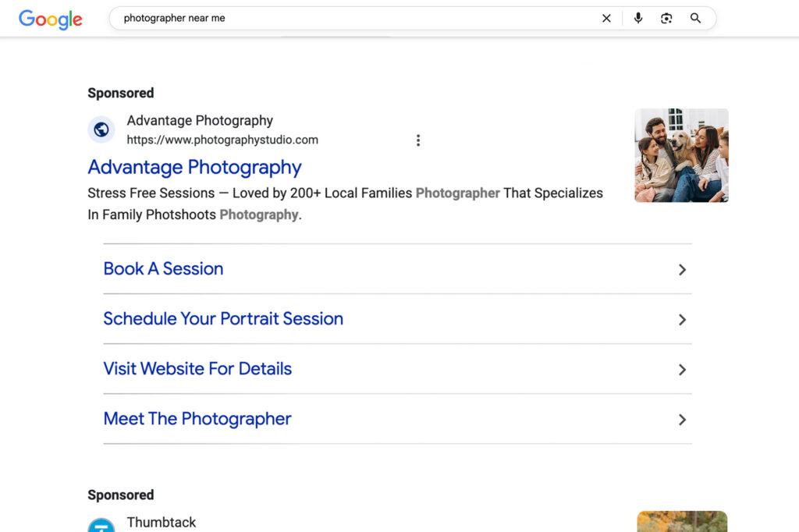
Task: Click chevron beside Visit Website For Details
Action: coord(682,370)
